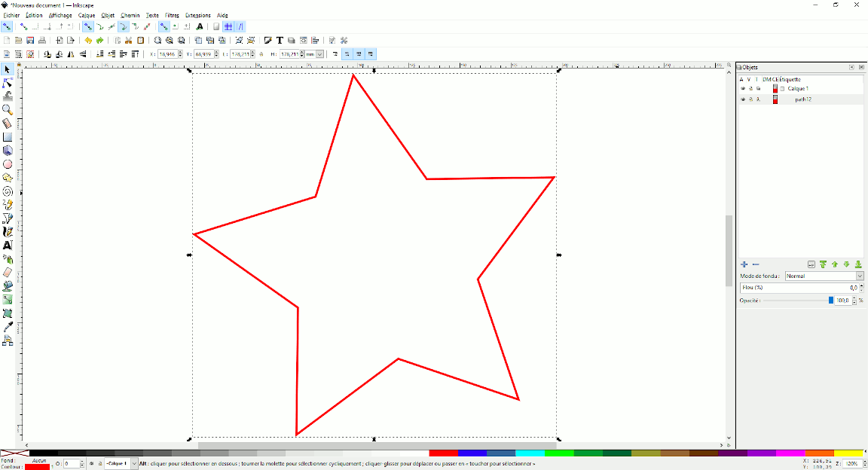Open the Chemin menu

(130, 15)
